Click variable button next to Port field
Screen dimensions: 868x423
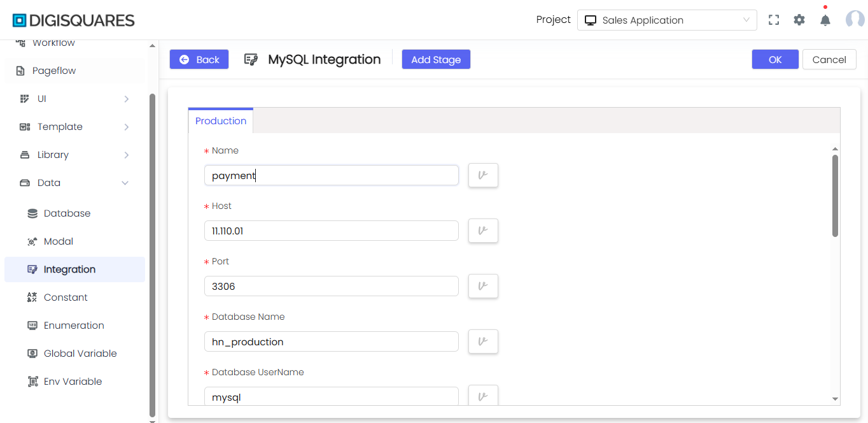(483, 286)
